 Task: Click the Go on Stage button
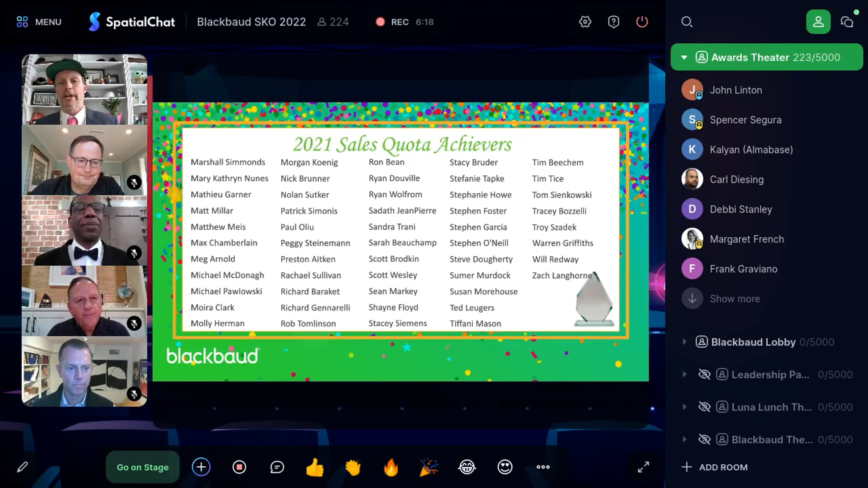click(x=142, y=467)
